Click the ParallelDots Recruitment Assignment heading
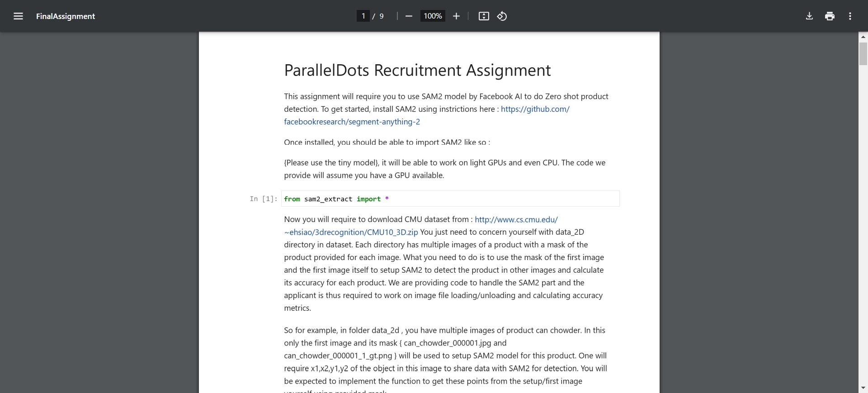Screen dimensions: 868x393 pyautogui.click(x=417, y=70)
